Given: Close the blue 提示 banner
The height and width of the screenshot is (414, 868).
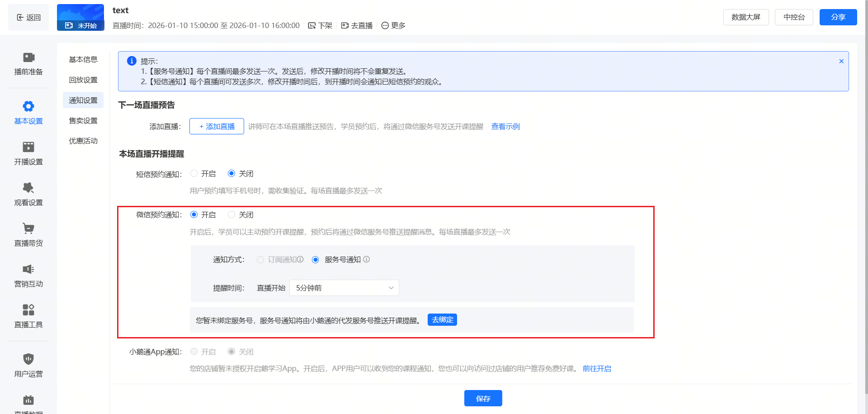Looking at the screenshot, I should [841, 61].
